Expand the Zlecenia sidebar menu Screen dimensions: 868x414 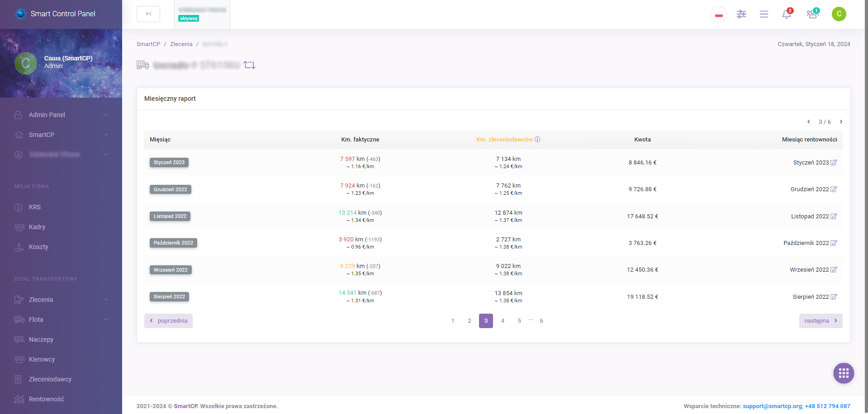61,300
